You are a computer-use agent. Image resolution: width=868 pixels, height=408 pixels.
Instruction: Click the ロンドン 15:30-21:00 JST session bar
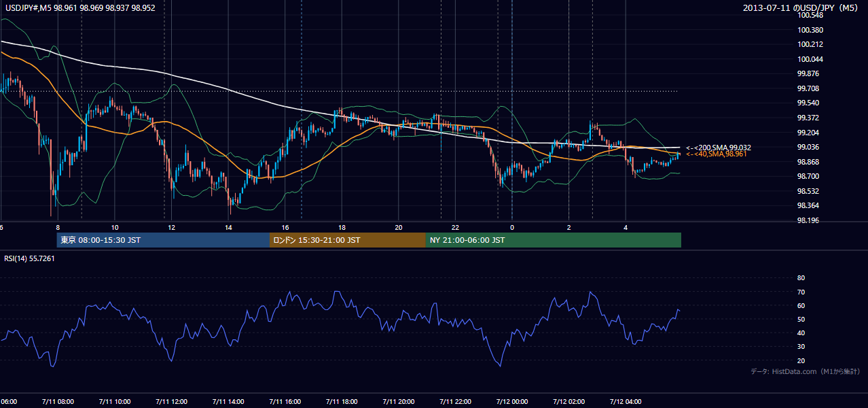pos(348,240)
